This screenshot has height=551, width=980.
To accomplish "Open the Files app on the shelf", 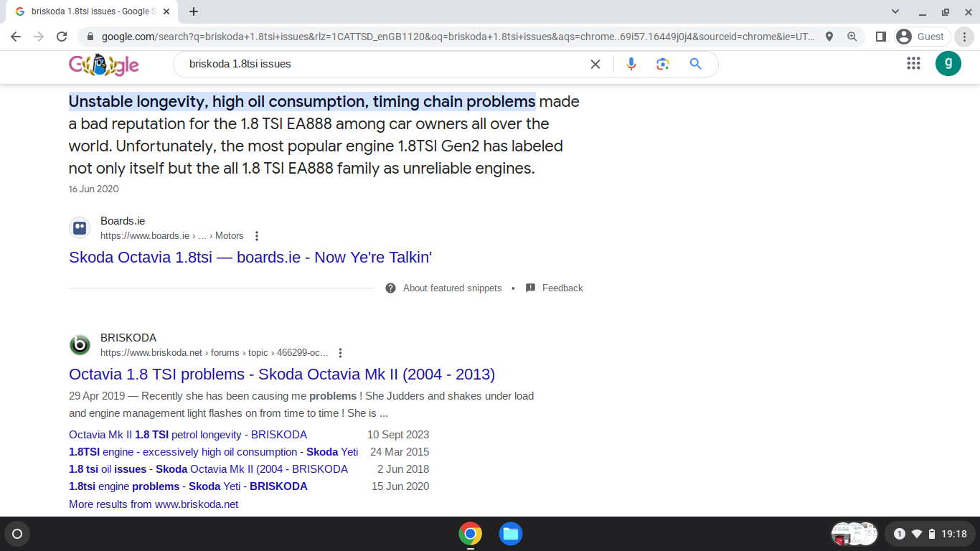I will tap(511, 534).
